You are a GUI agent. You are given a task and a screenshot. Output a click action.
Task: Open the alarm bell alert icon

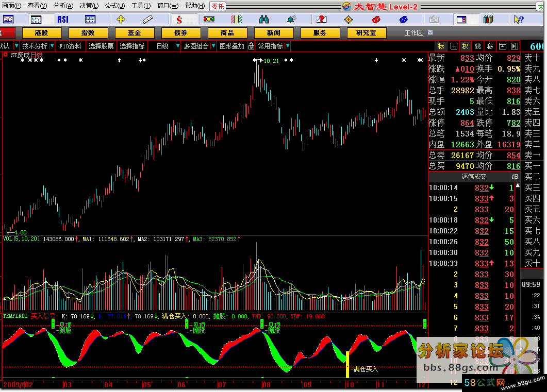(292, 20)
